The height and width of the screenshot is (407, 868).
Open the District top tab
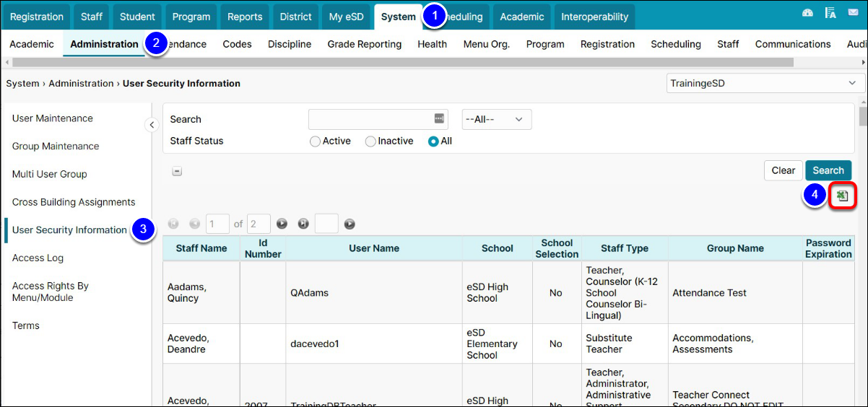296,17
